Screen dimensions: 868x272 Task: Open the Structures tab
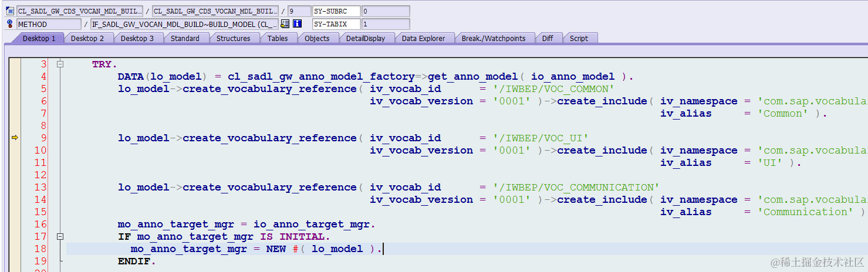click(x=233, y=38)
